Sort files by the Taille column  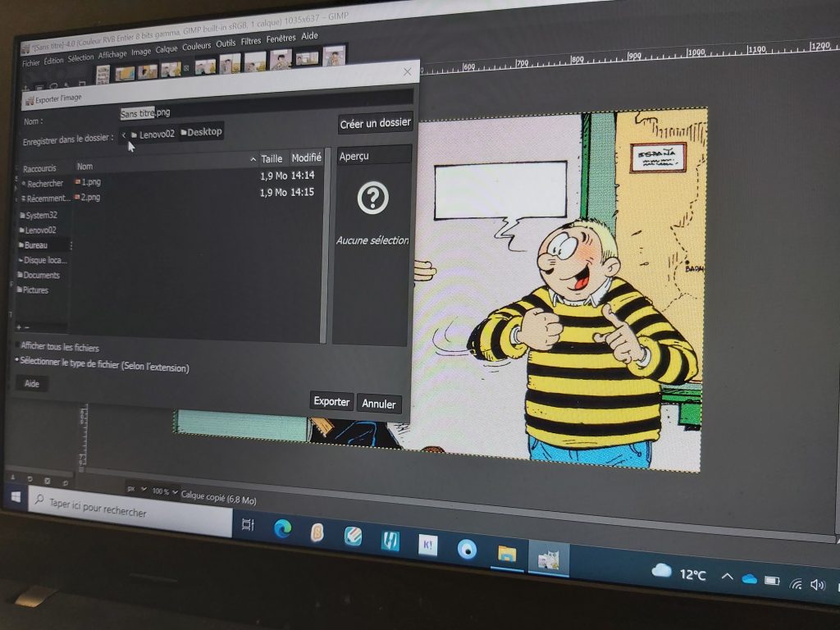coord(272,158)
